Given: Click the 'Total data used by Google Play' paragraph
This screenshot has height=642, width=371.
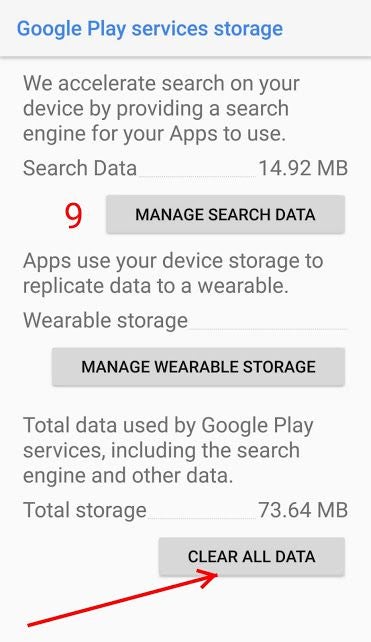Looking at the screenshot, I should coord(168,450).
